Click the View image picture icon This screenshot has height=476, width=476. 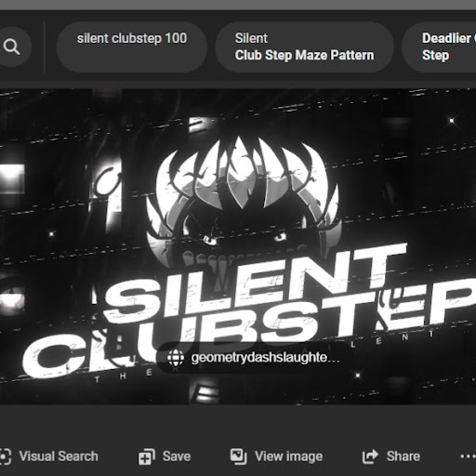pos(238,456)
